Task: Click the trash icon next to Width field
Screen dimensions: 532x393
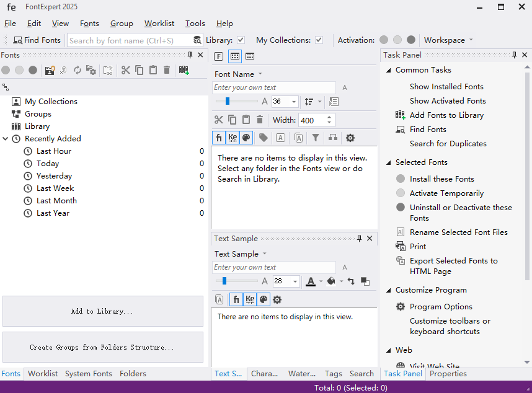Action: coord(260,120)
